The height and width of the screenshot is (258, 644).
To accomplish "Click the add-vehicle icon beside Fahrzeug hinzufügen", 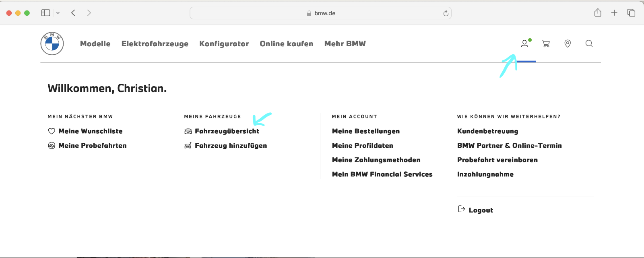I will point(188,145).
